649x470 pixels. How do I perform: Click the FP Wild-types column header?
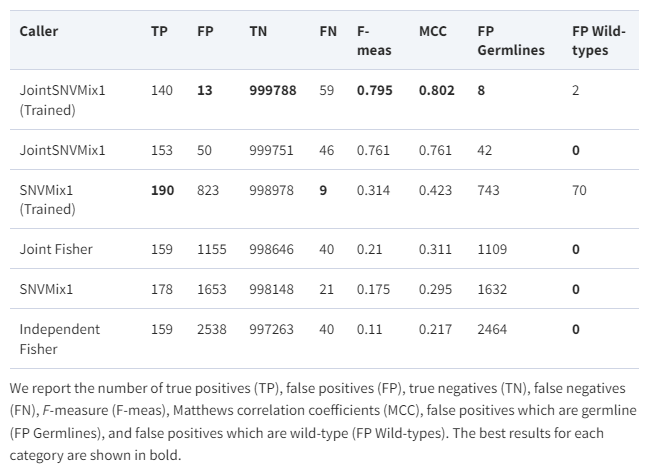point(598,40)
